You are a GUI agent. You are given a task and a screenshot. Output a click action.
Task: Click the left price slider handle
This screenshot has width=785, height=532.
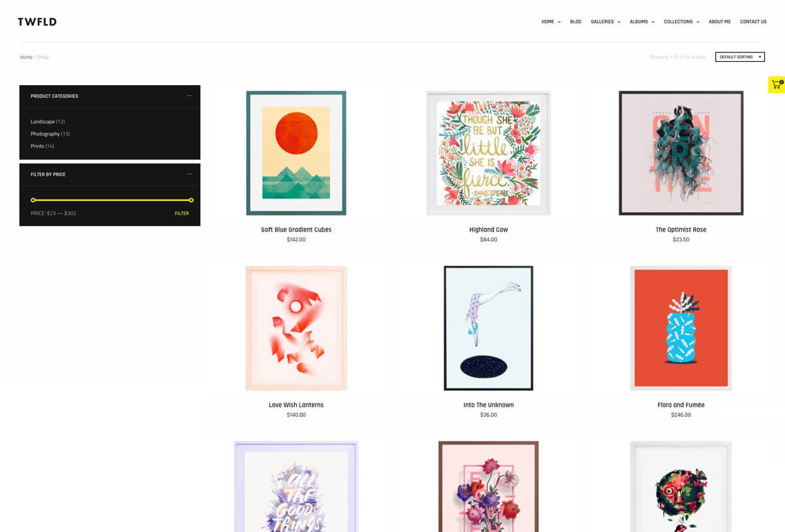pos(33,200)
